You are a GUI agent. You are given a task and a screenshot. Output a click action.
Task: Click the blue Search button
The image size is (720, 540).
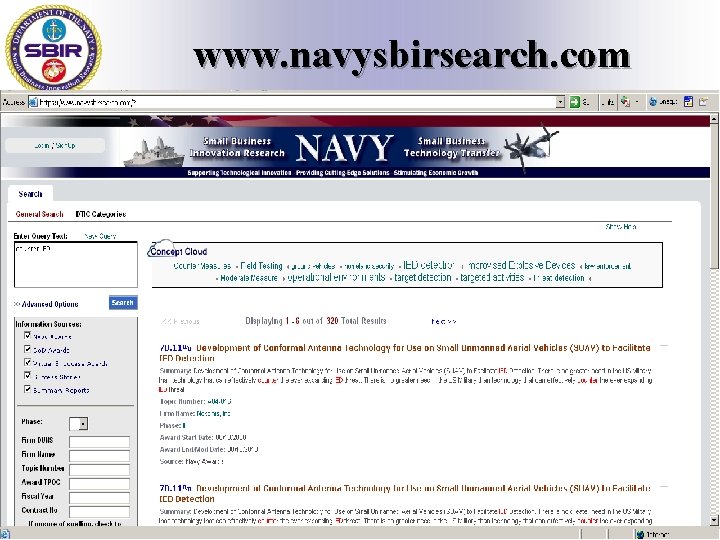[123, 303]
